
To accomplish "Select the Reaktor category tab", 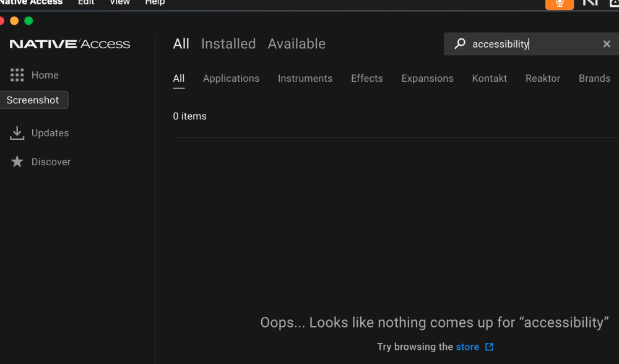I will (x=543, y=78).
